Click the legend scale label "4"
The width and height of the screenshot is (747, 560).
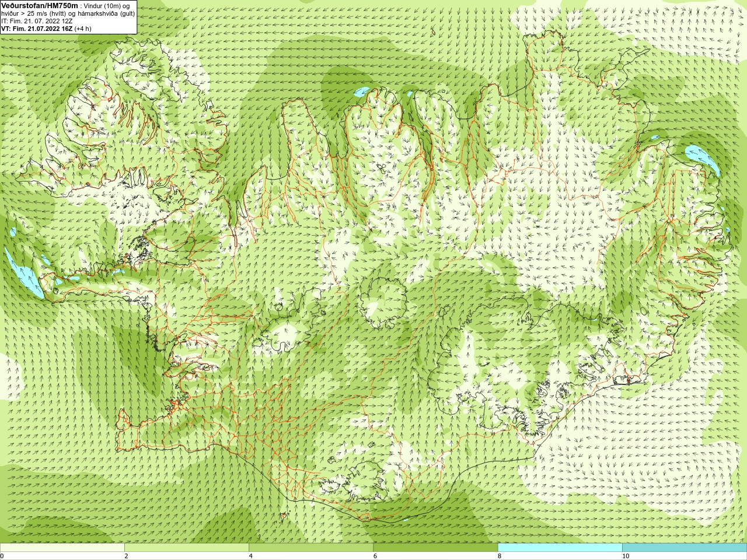pyautogui.click(x=250, y=556)
